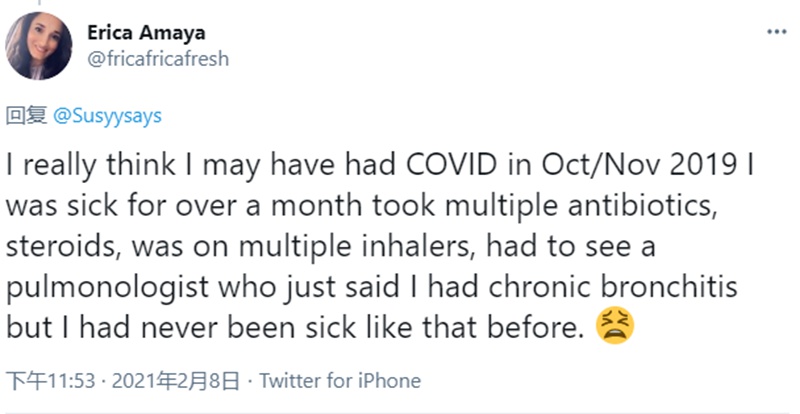The width and height of the screenshot is (800, 414).
Task: Click the 回复 reply label
Action: pyautogui.click(x=26, y=116)
